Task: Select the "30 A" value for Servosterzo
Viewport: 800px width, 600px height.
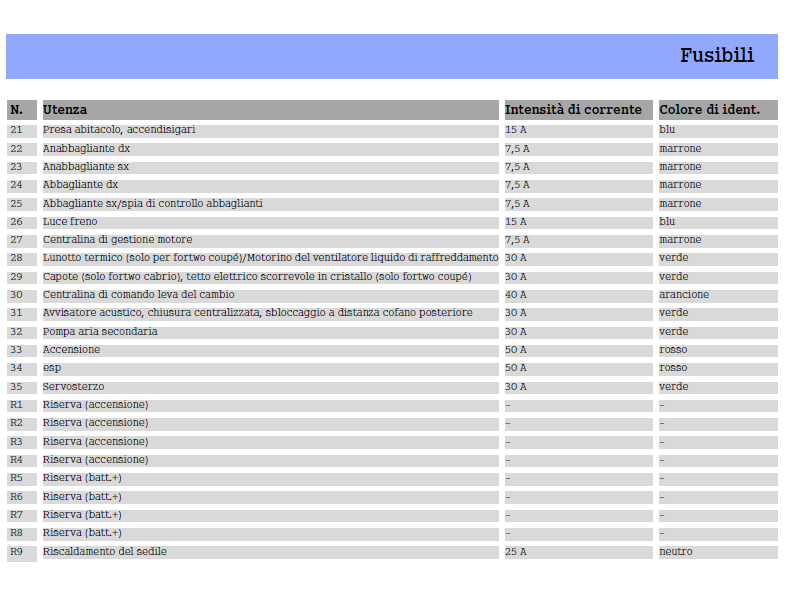Action: coord(516,387)
